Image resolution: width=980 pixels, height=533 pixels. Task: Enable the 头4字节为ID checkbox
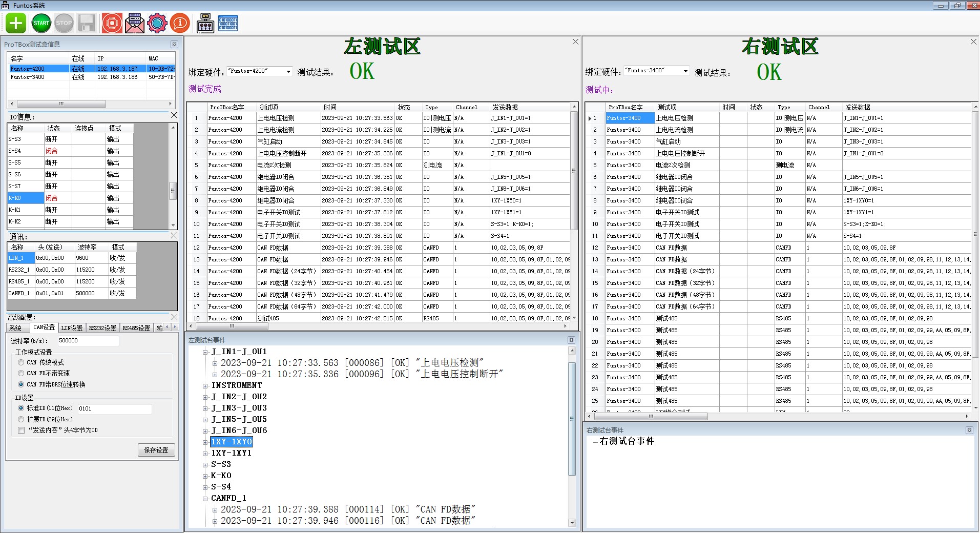coord(22,430)
